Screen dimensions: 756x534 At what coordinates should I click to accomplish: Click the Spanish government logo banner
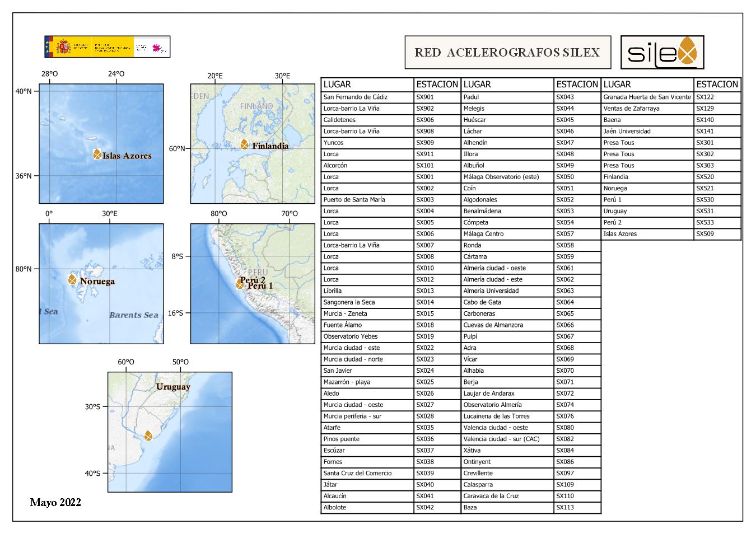107,46
